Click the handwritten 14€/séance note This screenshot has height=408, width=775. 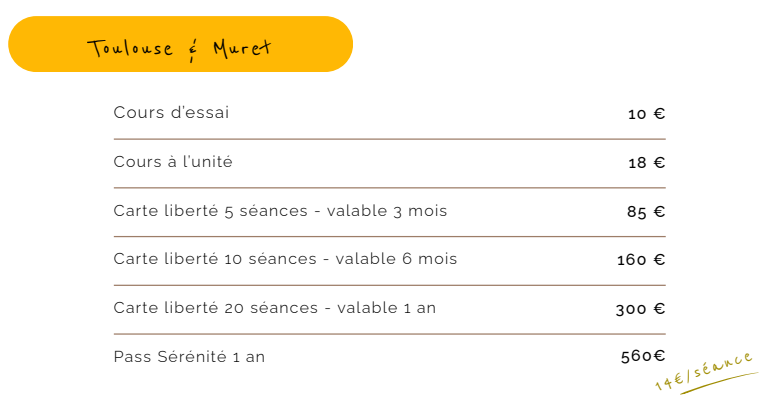coord(704,371)
